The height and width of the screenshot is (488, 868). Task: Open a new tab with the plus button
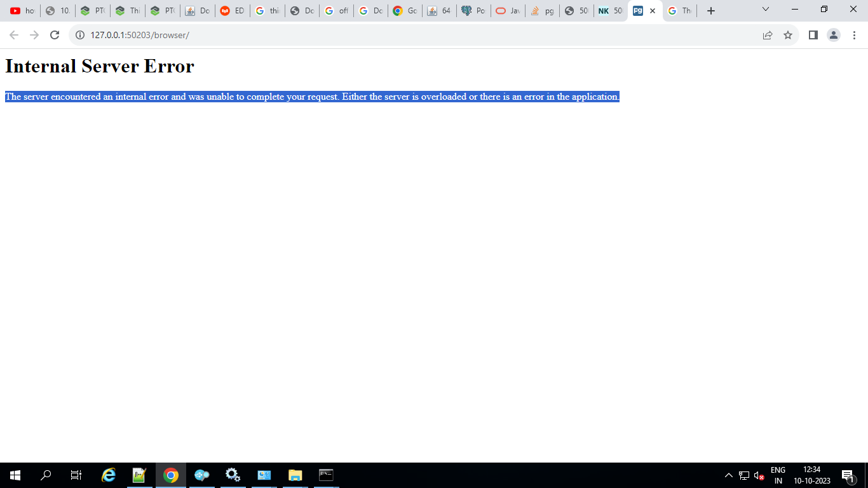[x=710, y=10]
